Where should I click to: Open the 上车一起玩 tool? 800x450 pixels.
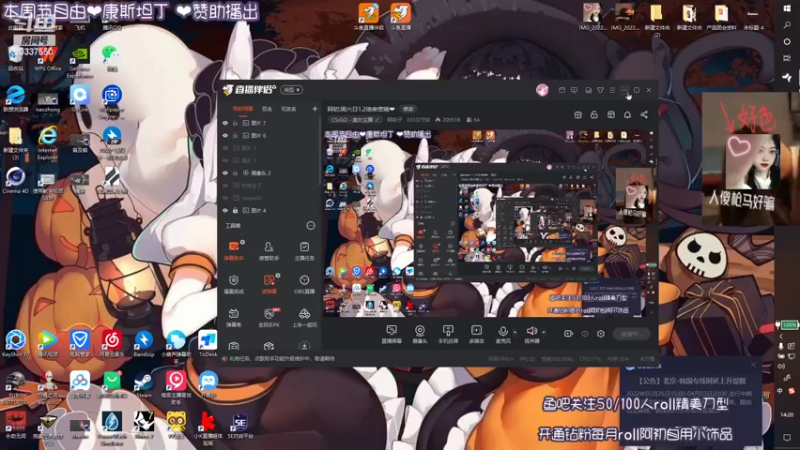point(304,317)
